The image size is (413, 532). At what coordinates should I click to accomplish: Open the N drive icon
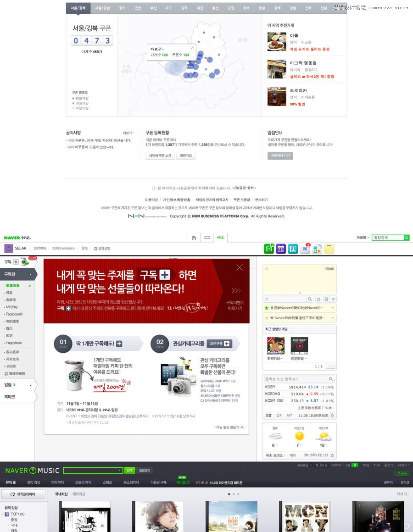coord(305,249)
